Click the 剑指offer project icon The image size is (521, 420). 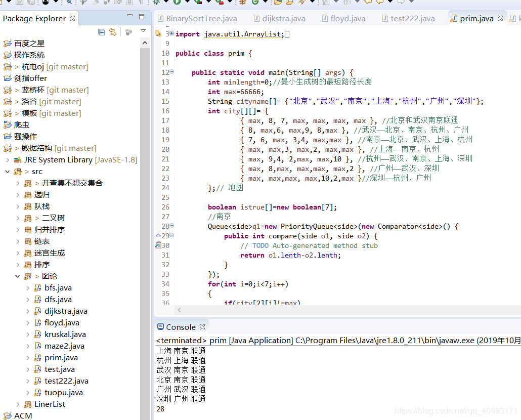pyautogui.click(x=7, y=78)
